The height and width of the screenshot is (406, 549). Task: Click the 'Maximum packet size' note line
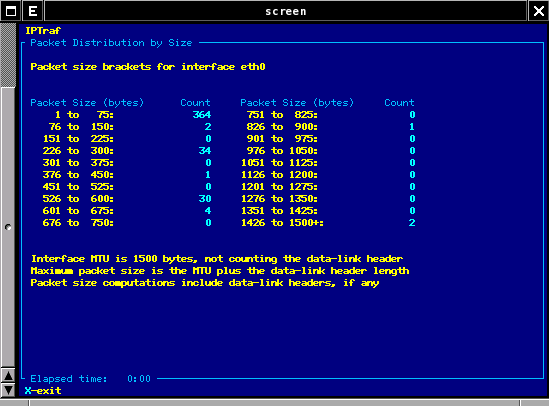[x=220, y=271]
